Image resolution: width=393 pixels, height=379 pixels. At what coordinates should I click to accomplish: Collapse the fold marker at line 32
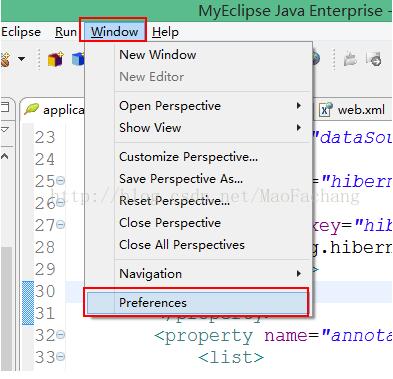tap(60, 335)
